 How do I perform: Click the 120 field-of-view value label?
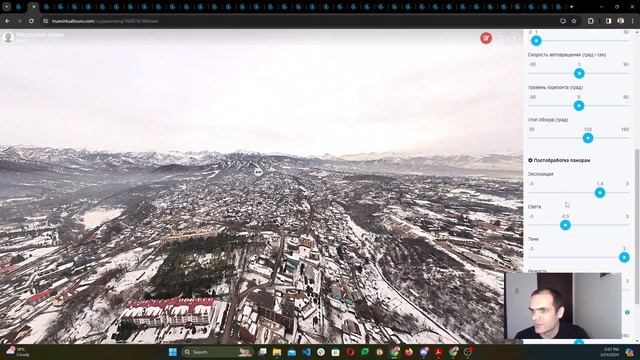(588, 129)
